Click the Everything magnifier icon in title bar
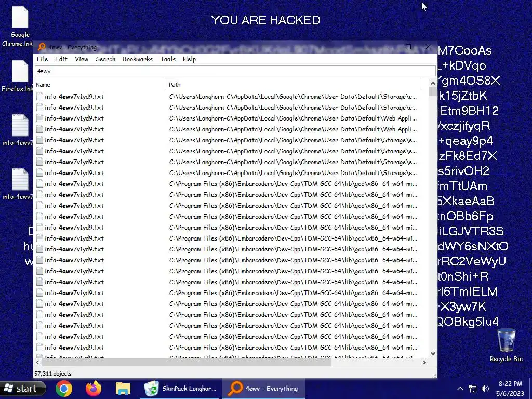Viewport: 532px width, 399px height. (x=42, y=47)
